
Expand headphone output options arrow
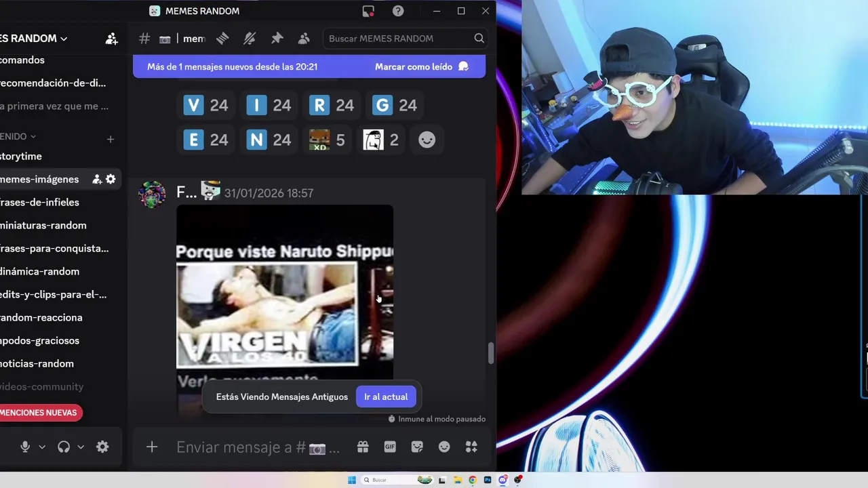(81, 447)
